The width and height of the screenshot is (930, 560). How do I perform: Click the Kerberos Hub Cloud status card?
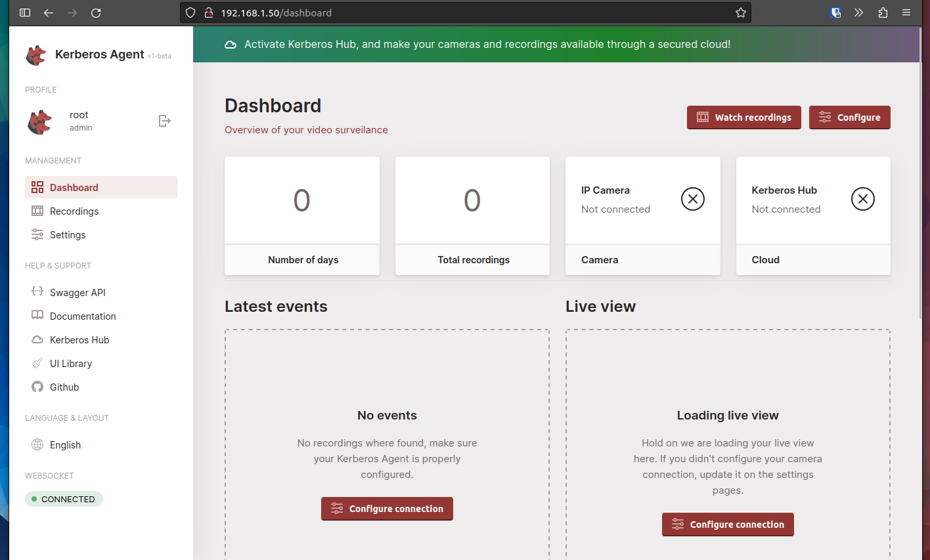click(x=813, y=216)
